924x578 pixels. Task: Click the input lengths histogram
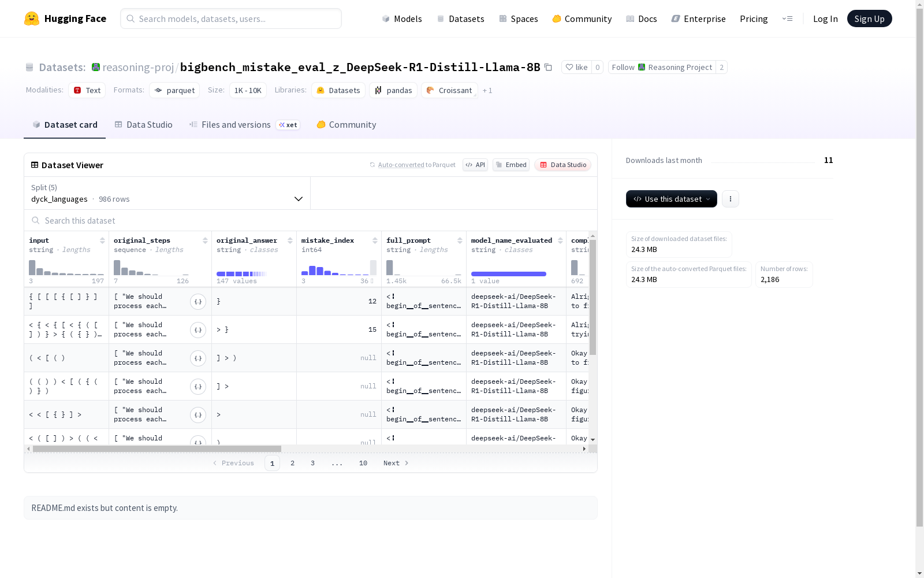[66, 268]
